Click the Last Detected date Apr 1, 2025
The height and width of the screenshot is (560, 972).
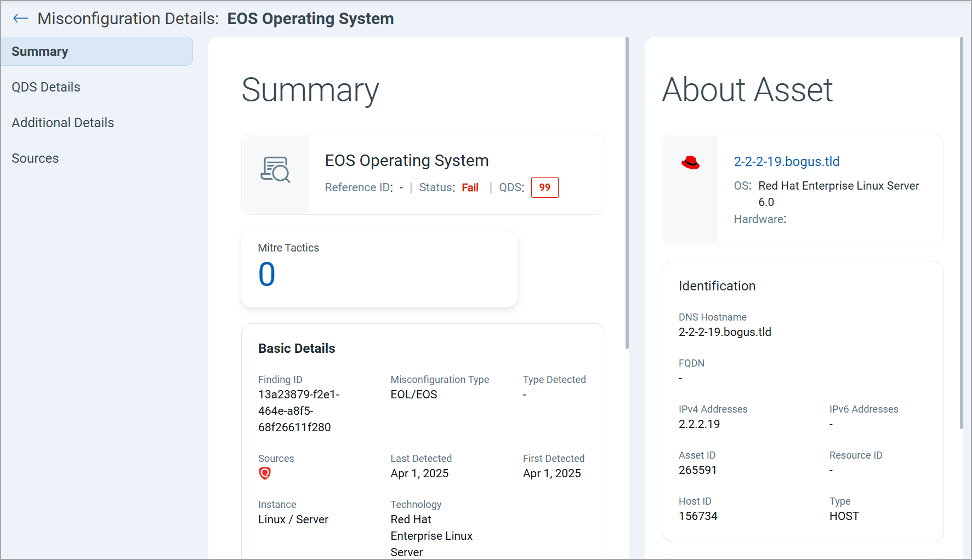point(419,473)
